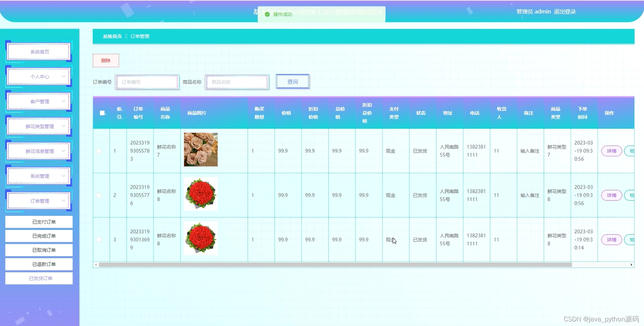Expand the 客户管理 menu chevron
Viewport: 644px width, 326px height.
pos(64,101)
